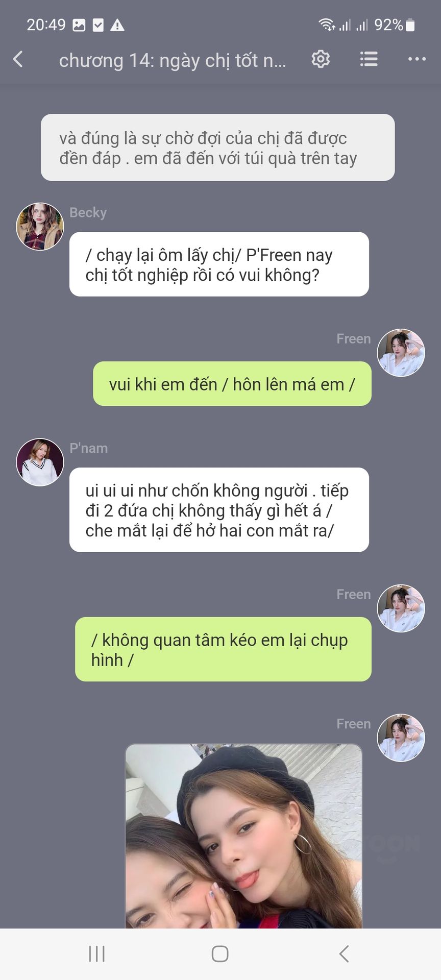Open the settings gear icon
441x980 pixels.
(x=321, y=60)
